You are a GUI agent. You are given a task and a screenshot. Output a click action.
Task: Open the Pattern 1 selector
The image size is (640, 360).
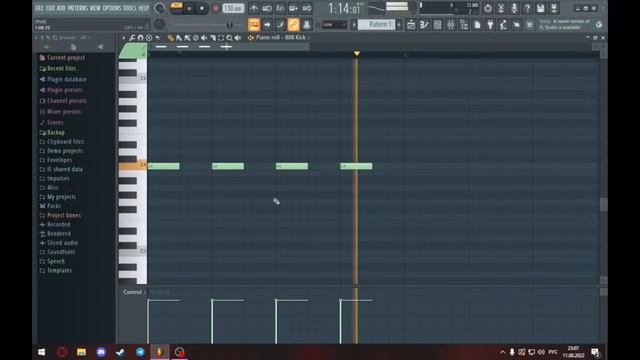(377, 24)
